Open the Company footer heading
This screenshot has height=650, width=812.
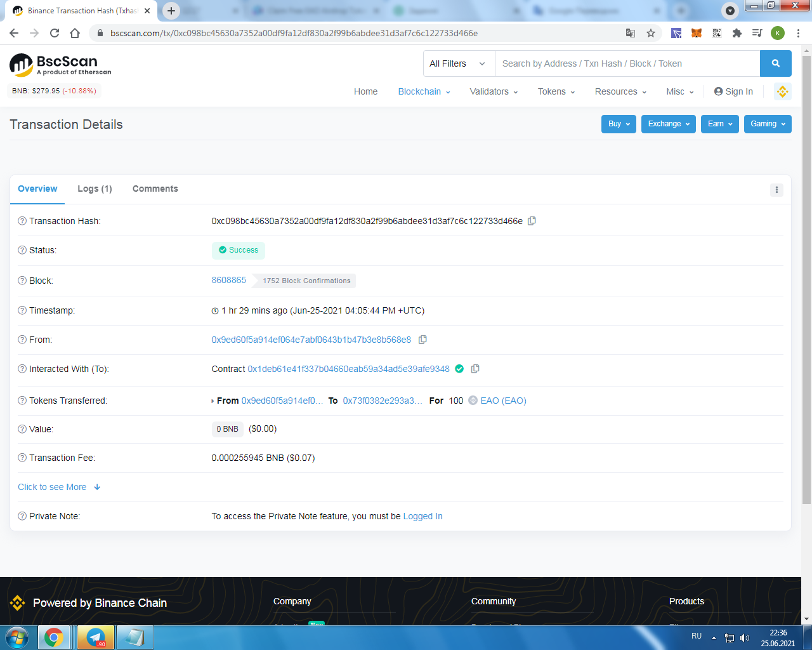[x=292, y=601]
